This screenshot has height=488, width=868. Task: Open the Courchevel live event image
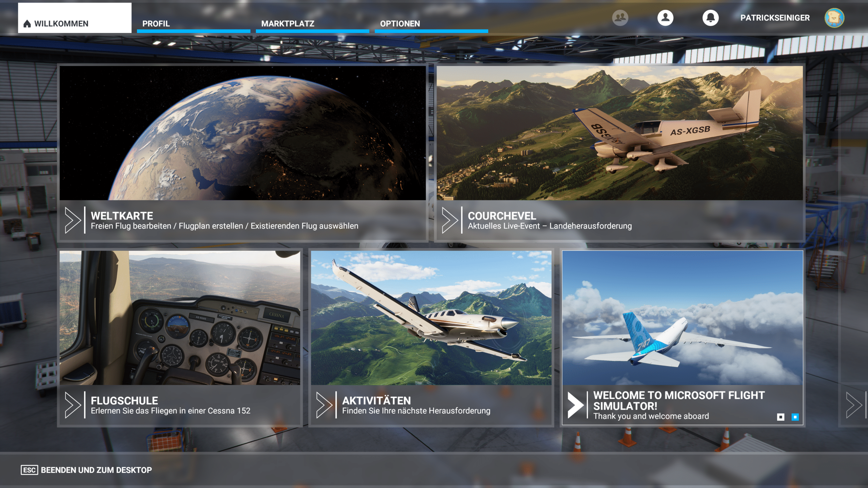tap(619, 133)
